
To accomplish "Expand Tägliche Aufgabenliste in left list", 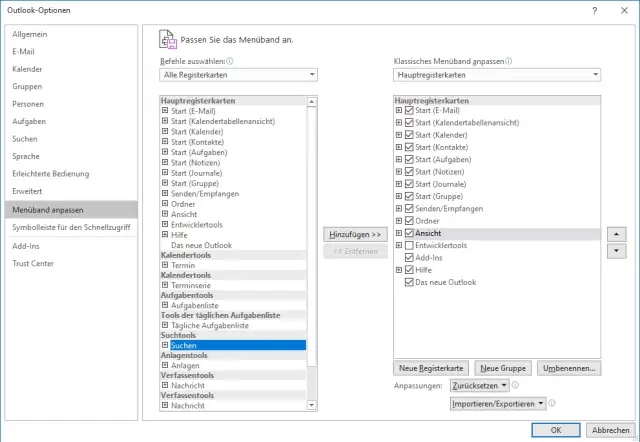I will tap(165, 325).
